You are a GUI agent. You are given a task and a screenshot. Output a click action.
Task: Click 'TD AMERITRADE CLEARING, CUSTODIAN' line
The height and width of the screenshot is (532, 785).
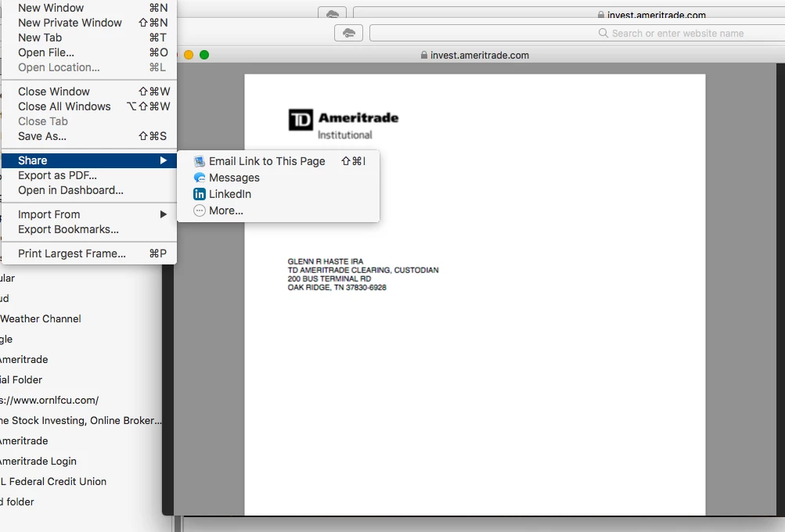click(363, 270)
